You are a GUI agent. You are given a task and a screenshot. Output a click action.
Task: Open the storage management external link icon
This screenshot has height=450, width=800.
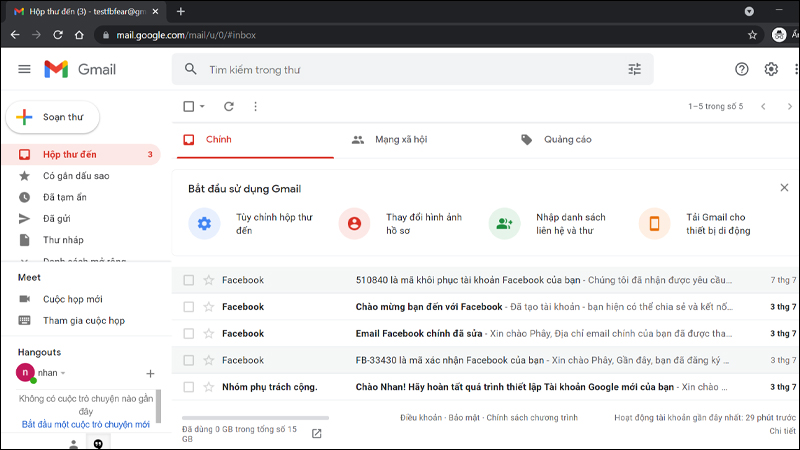click(x=317, y=433)
